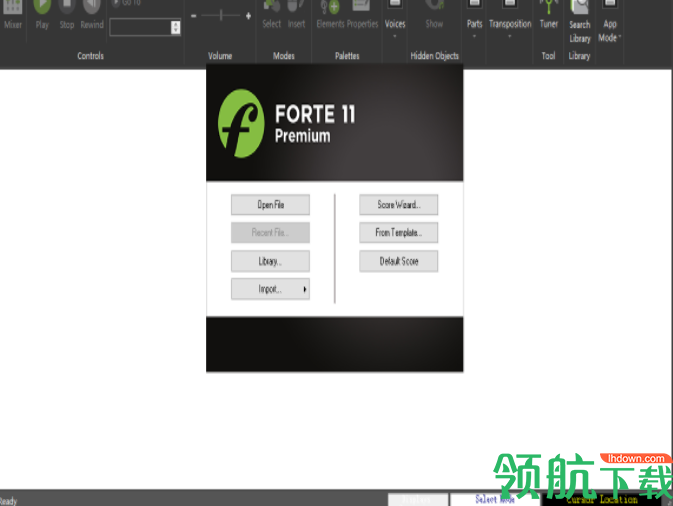
Task: Click the Open File button
Action: click(x=270, y=205)
